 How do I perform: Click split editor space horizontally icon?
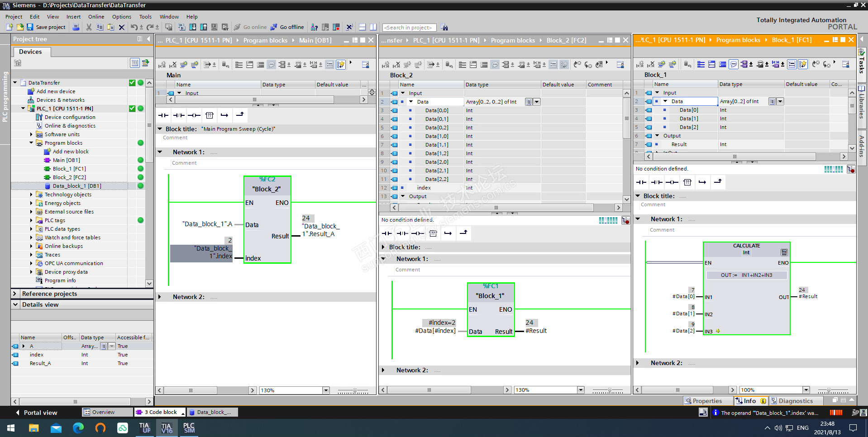(362, 27)
